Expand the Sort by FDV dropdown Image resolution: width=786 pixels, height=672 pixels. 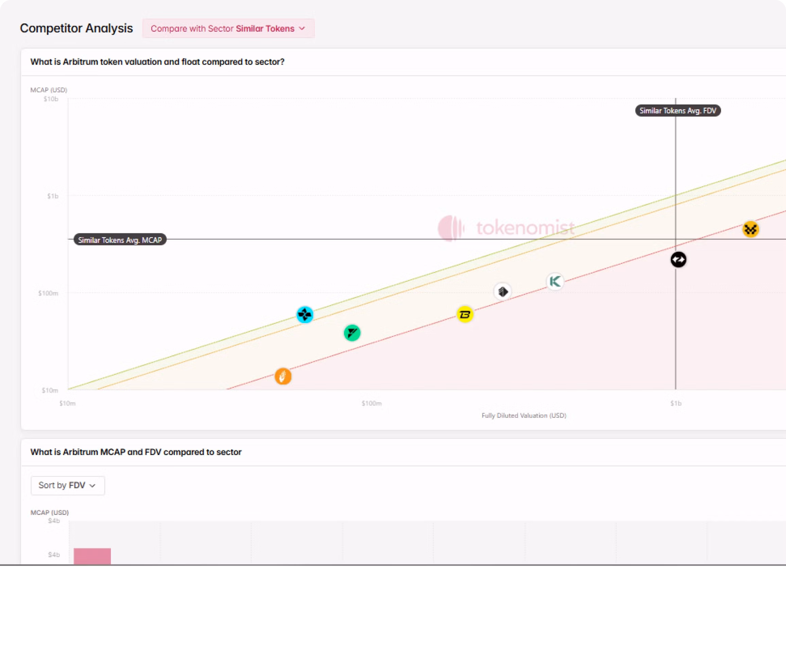click(x=67, y=485)
